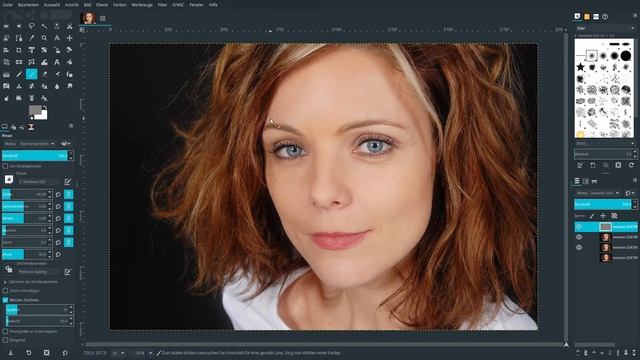The image size is (640, 360).
Task: Select the Ellipse Select tool
Action: point(19,26)
